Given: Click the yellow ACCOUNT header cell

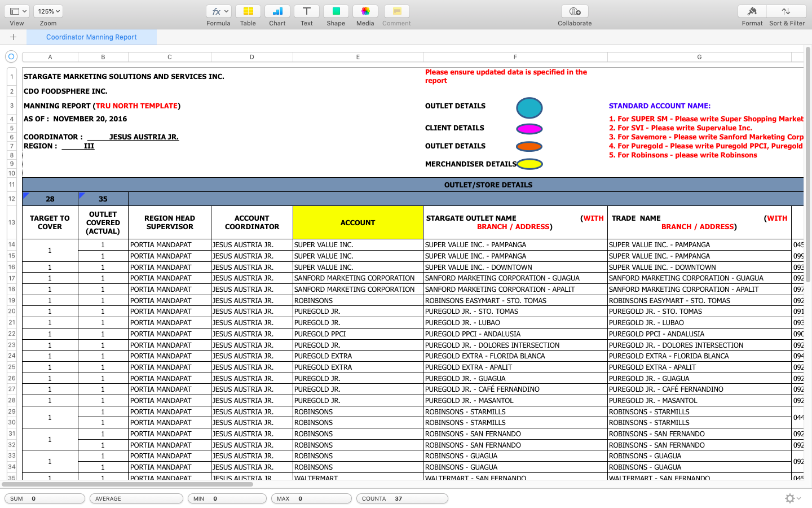Looking at the screenshot, I should click(358, 222).
